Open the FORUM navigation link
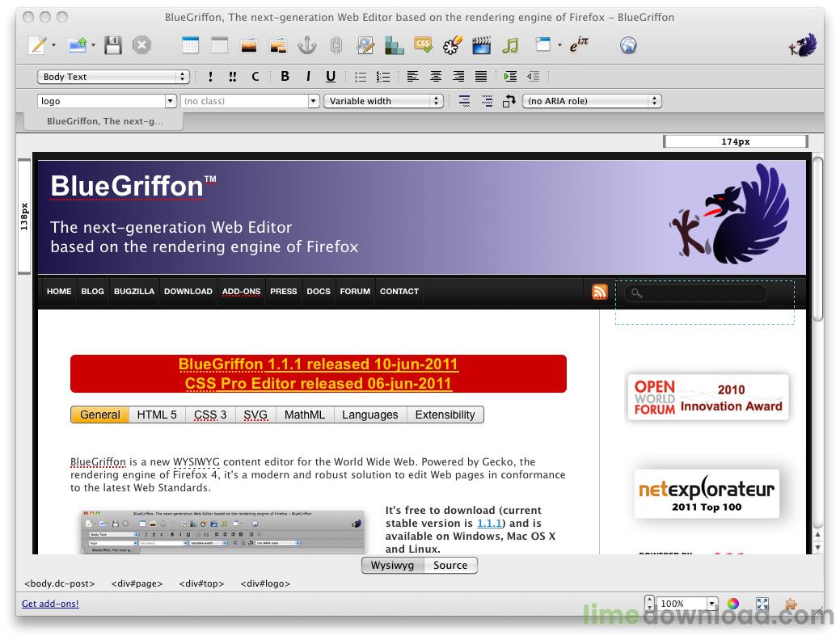The width and height of the screenshot is (840, 640). click(x=355, y=292)
